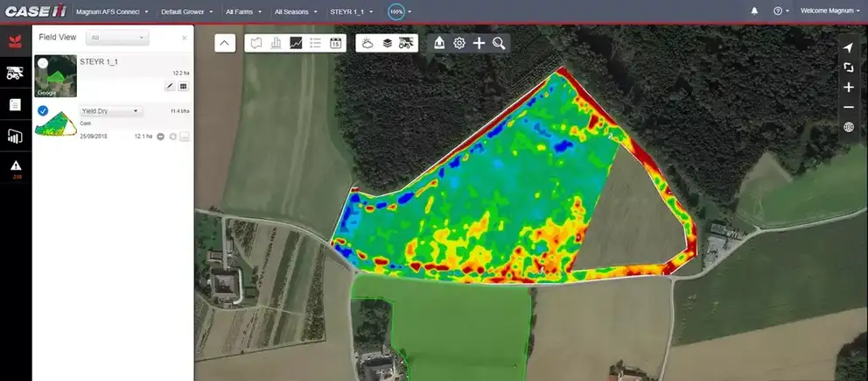868x381 pixels.
Task: Click the Field View panel title
Action: click(58, 38)
